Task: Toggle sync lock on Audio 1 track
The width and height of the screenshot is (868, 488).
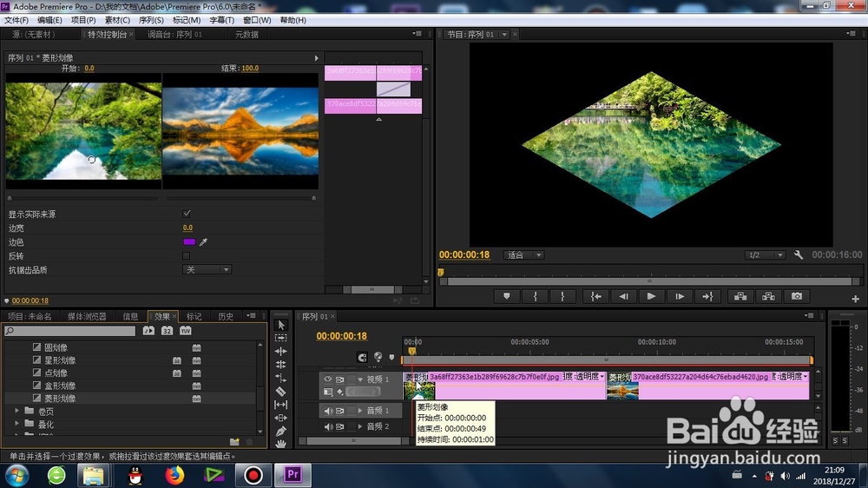Action: point(340,411)
